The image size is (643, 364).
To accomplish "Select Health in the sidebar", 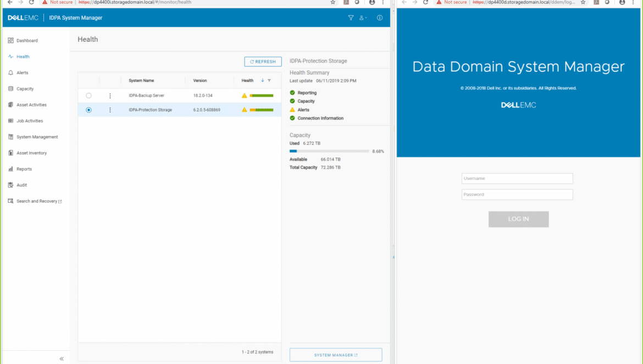I will coord(23,57).
